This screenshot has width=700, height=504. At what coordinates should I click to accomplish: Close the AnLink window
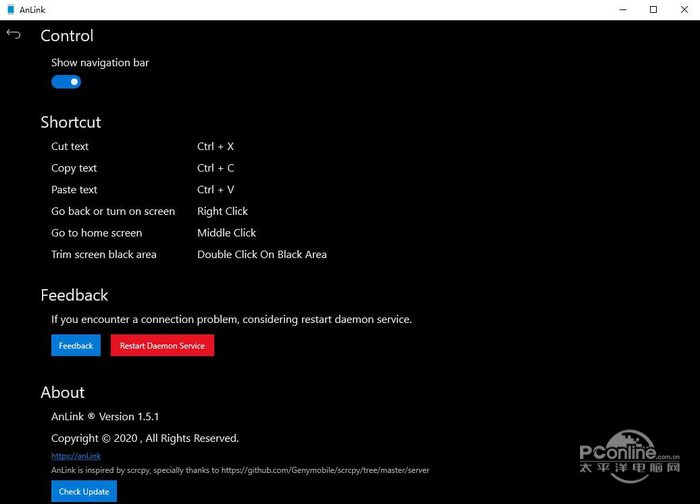point(684,9)
